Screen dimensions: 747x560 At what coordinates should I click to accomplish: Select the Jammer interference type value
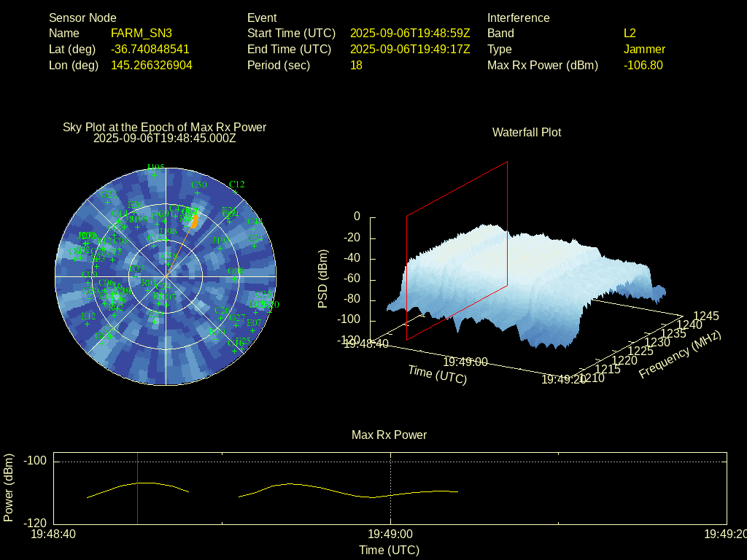(x=644, y=49)
